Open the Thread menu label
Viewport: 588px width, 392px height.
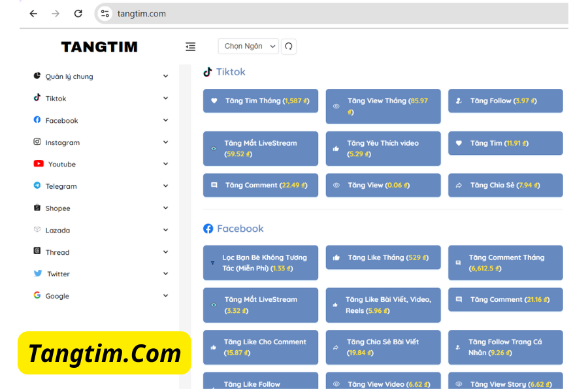point(57,252)
